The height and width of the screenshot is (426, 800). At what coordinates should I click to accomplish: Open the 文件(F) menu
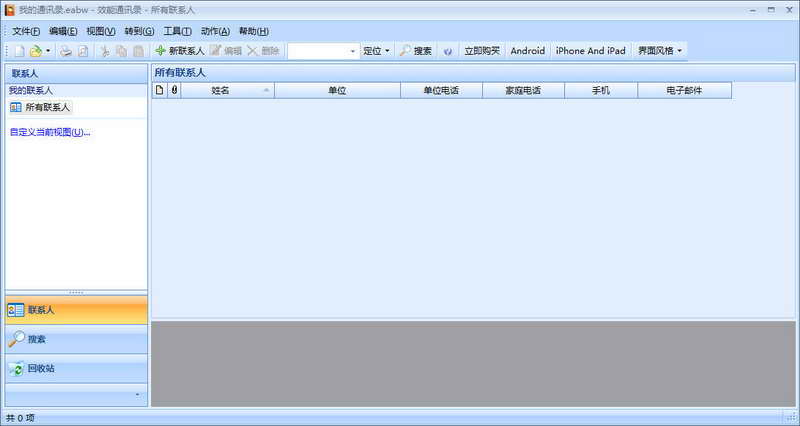[26, 31]
